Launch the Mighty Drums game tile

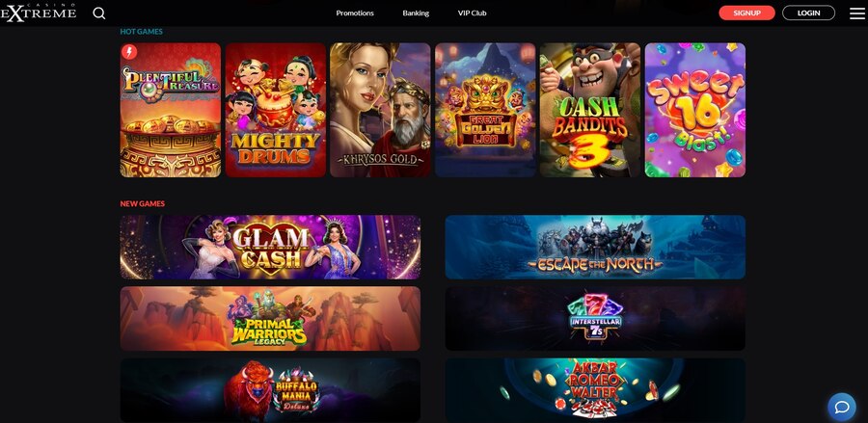point(276,110)
